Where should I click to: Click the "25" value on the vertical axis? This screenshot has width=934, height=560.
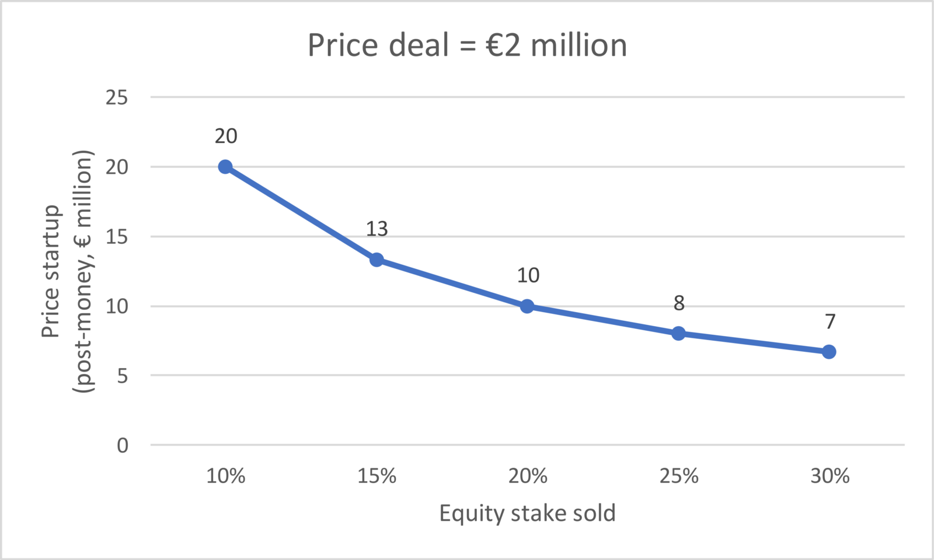pyautogui.click(x=117, y=97)
